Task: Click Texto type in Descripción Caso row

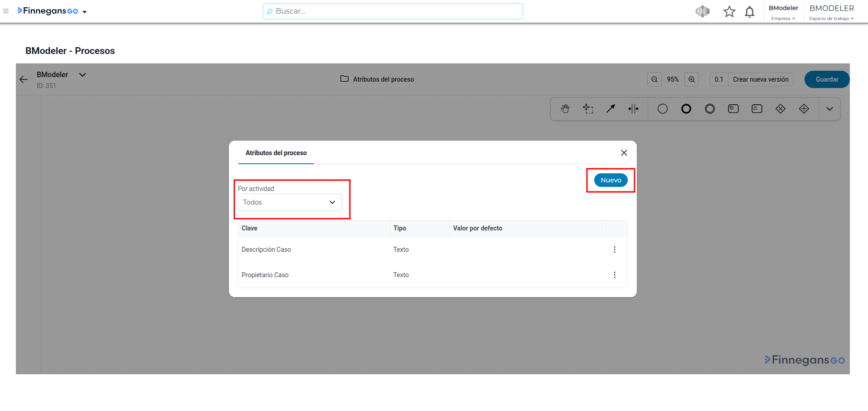Action: [401, 250]
